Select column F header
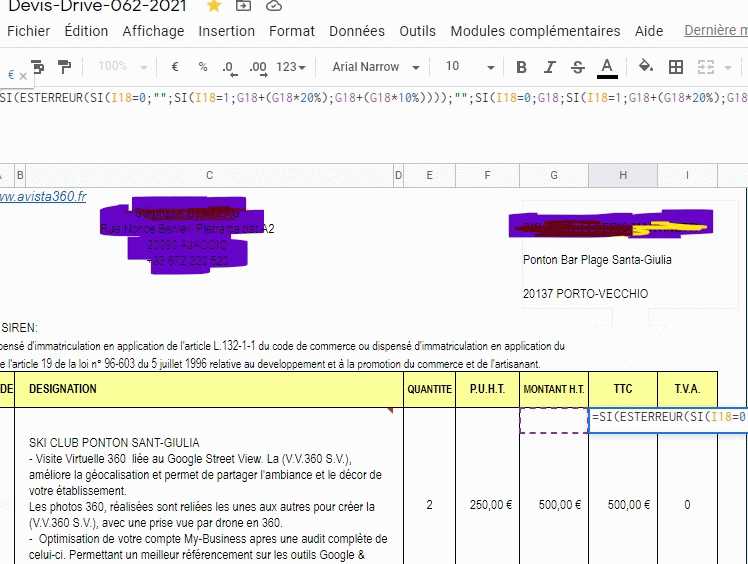This screenshot has height=564, width=748. (x=487, y=176)
